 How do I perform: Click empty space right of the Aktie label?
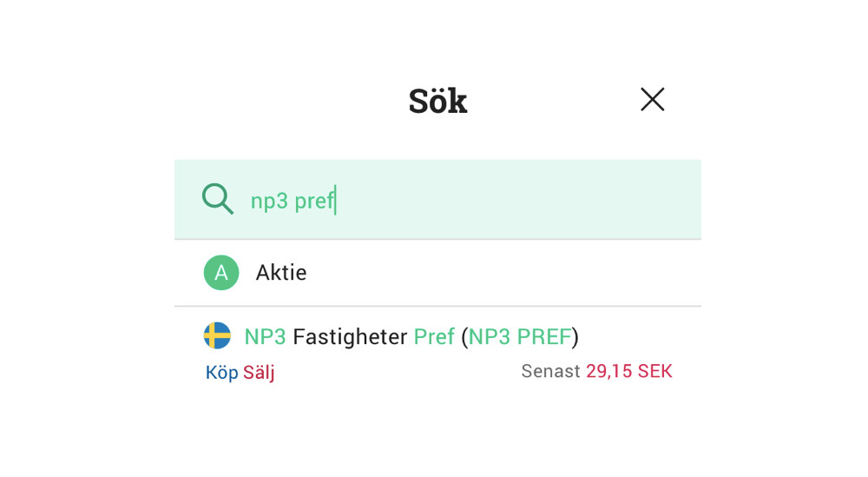tap(503, 273)
